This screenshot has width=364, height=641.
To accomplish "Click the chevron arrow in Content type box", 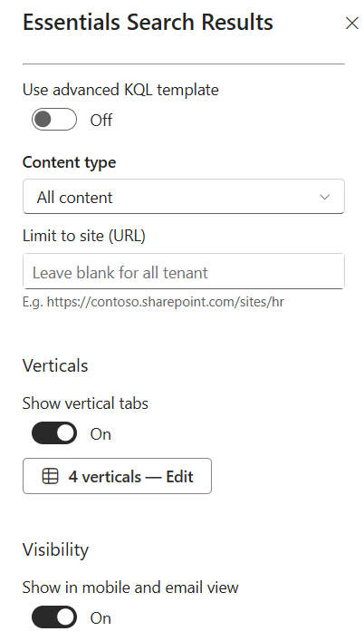I will coord(325,197).
